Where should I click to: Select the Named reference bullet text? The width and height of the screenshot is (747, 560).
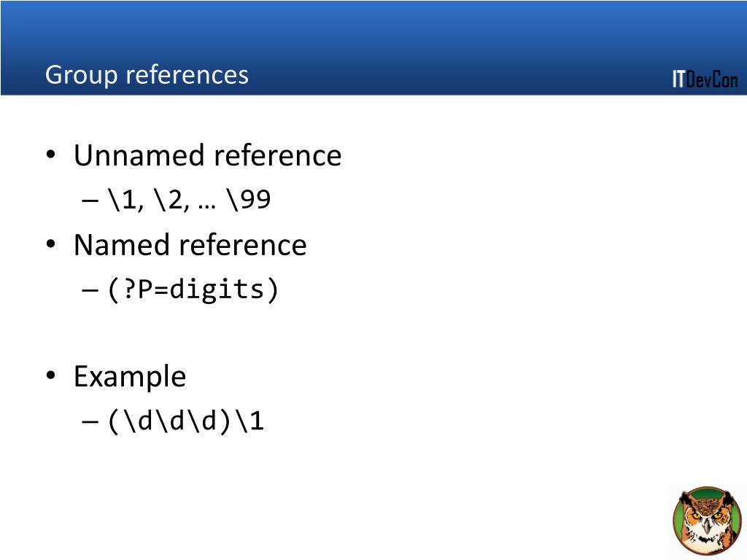click(x=190, y=245)
